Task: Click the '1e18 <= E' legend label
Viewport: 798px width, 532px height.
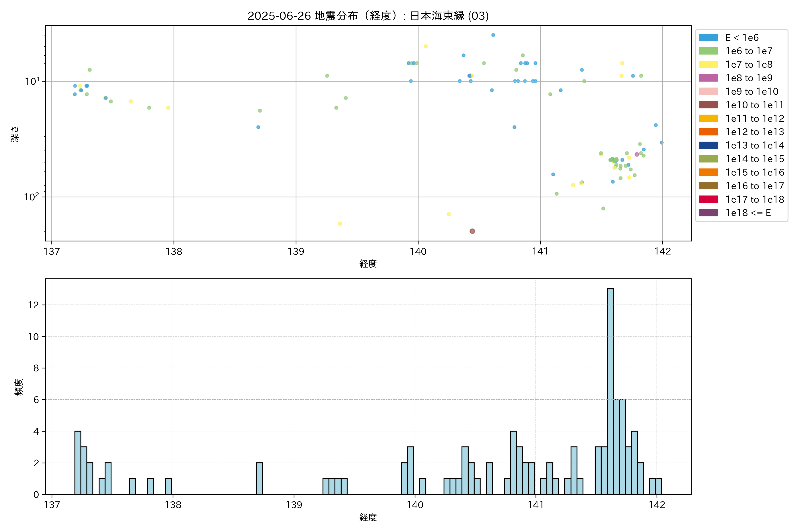Action: pos(748,213)
